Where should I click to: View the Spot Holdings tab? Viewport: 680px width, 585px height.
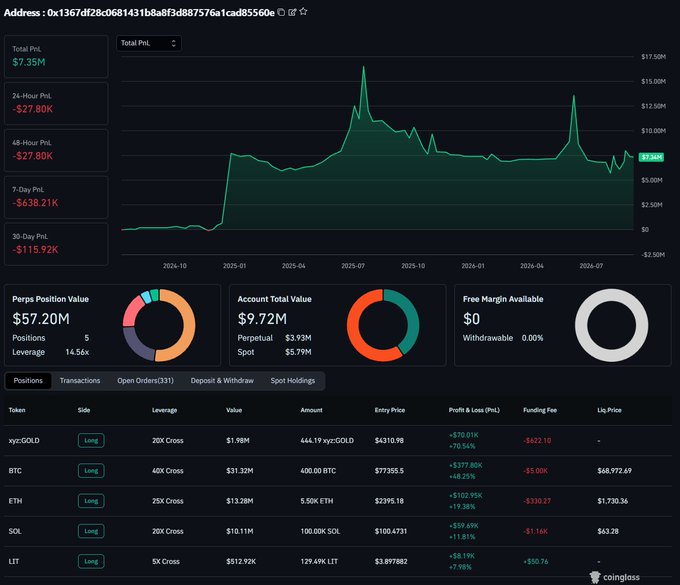tap(293, 380)
